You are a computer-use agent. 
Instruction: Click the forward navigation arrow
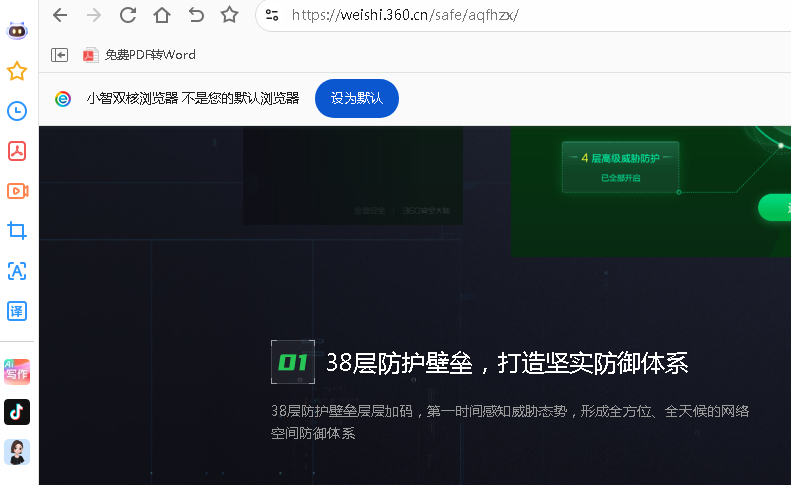[x=94, y=15]
